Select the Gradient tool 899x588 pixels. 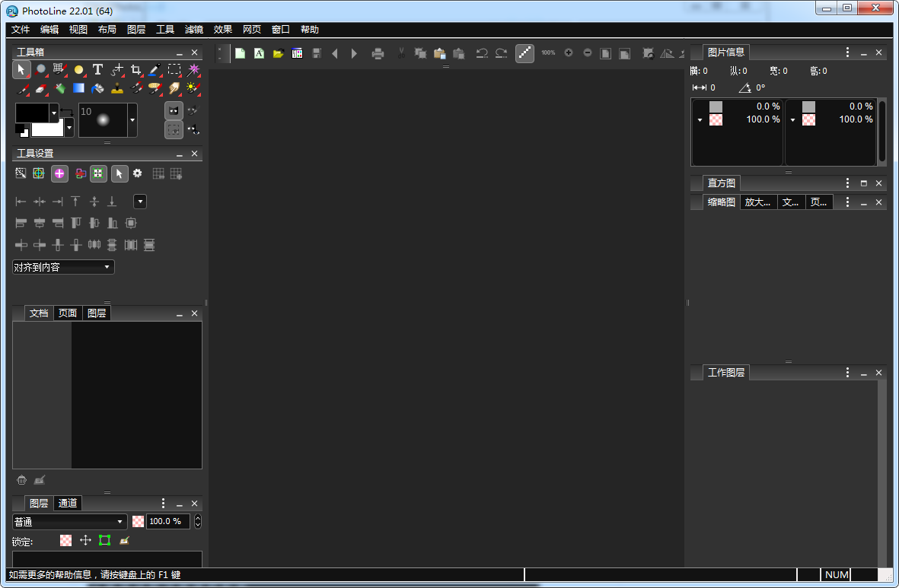pyautogui.click(x=78, y=88)
